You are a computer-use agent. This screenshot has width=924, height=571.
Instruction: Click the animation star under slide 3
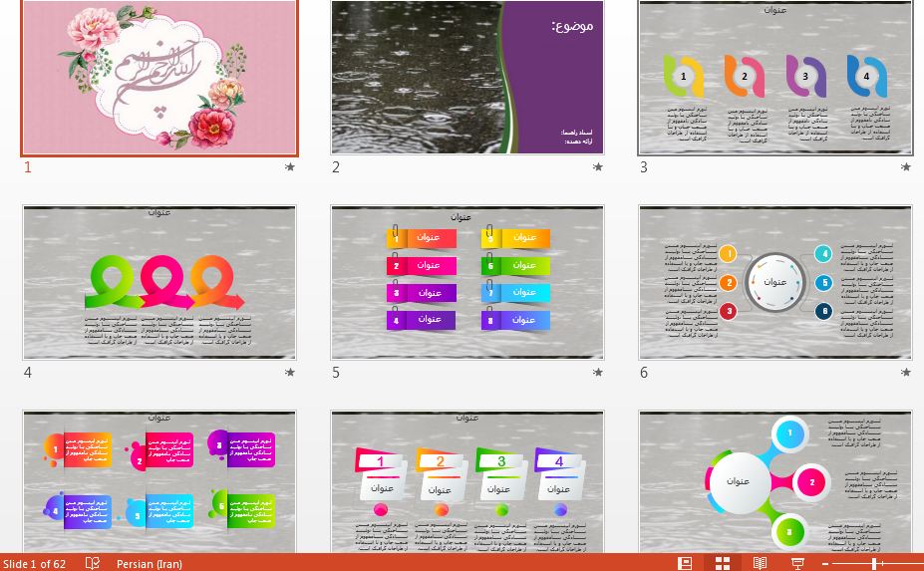(x=905, y=167)
